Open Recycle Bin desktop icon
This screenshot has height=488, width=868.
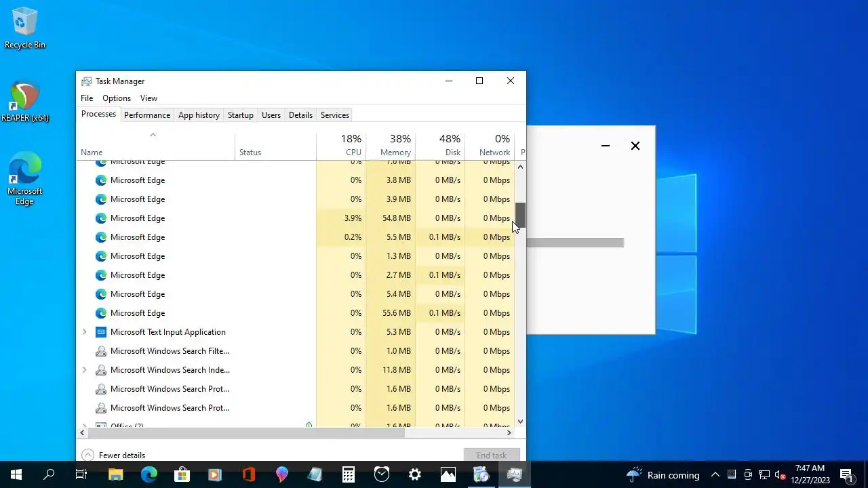click(x=25, y=28)
